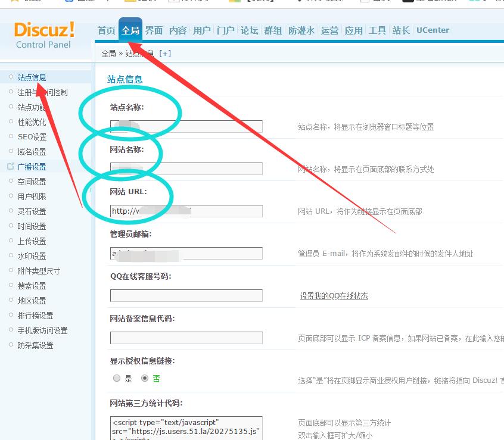Select the 否 radio button for authorization link
Image resolution: width=504 pixels, height=440 pixels.
145,378
